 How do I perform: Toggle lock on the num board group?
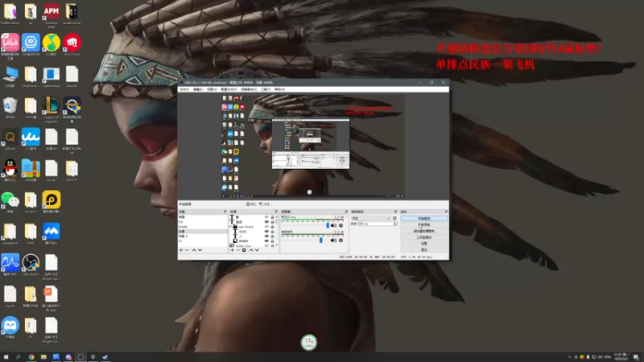point(272,227)
